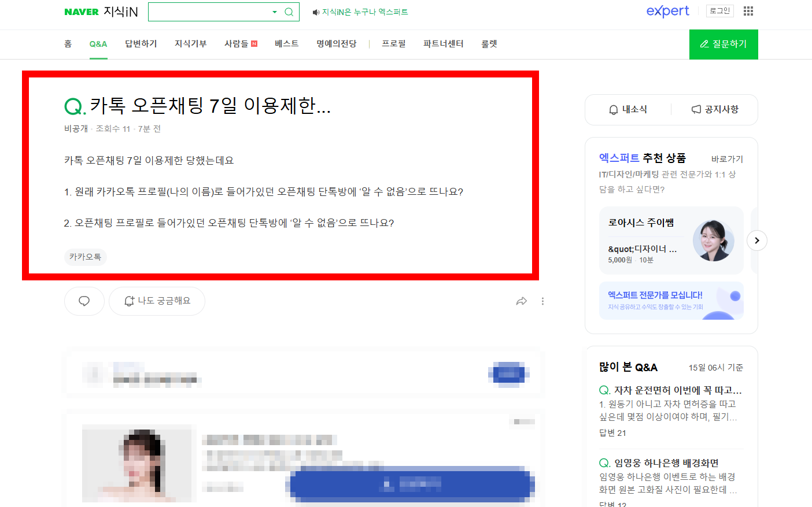
Task: Open the 임영웅 하나은행 배경화면 question
Action: coord(666,463)
